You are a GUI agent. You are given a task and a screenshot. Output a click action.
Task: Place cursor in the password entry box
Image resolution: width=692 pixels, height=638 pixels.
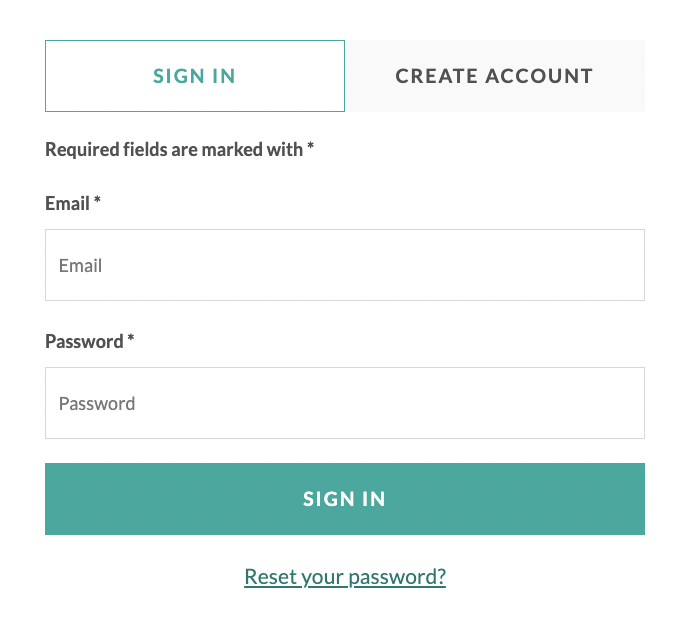pyautogui.click(x=344, y=403)
